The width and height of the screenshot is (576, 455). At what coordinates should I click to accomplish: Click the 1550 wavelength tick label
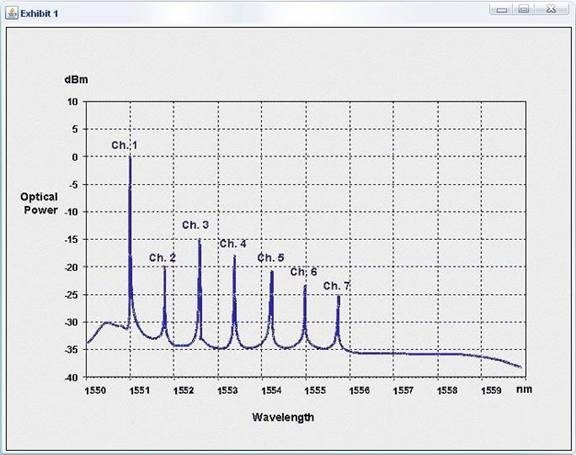click(95, 390)
